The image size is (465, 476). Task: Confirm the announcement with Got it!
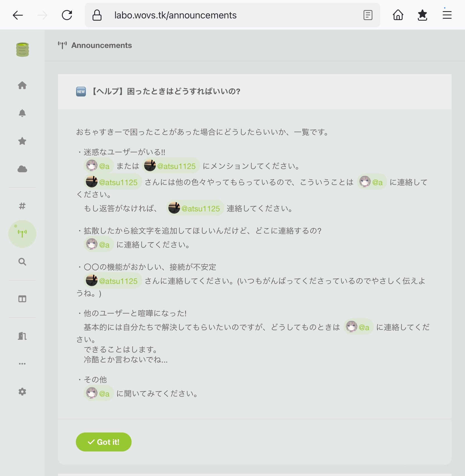(103, 442)
